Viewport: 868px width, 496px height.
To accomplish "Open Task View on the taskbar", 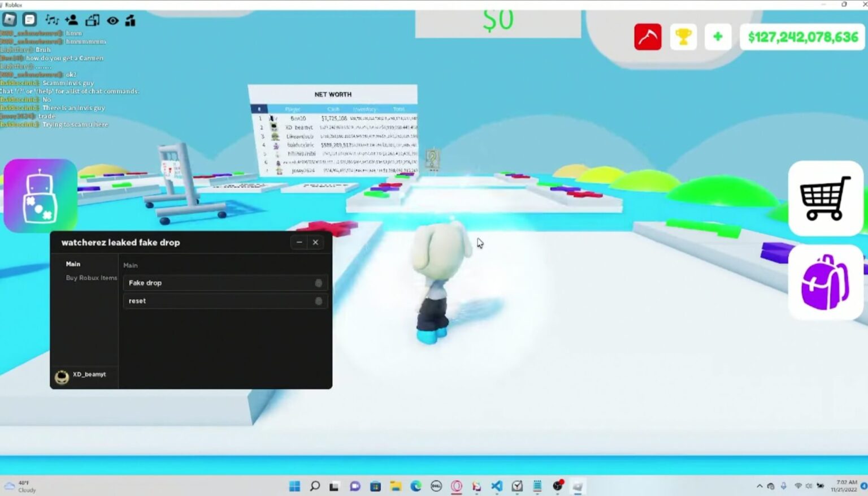I will 335,486.
